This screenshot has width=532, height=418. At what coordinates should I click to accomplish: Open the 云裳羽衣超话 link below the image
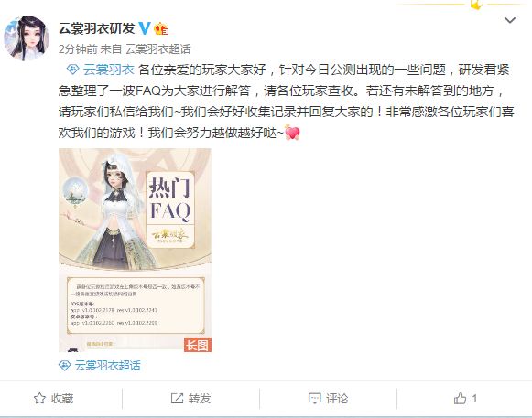[107, 366]
